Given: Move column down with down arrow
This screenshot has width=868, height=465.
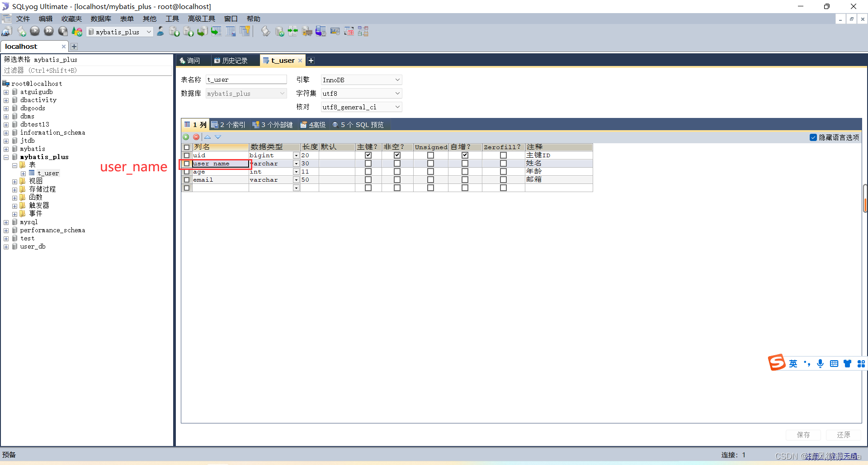Looking at the screenshot, I should 218,137.
